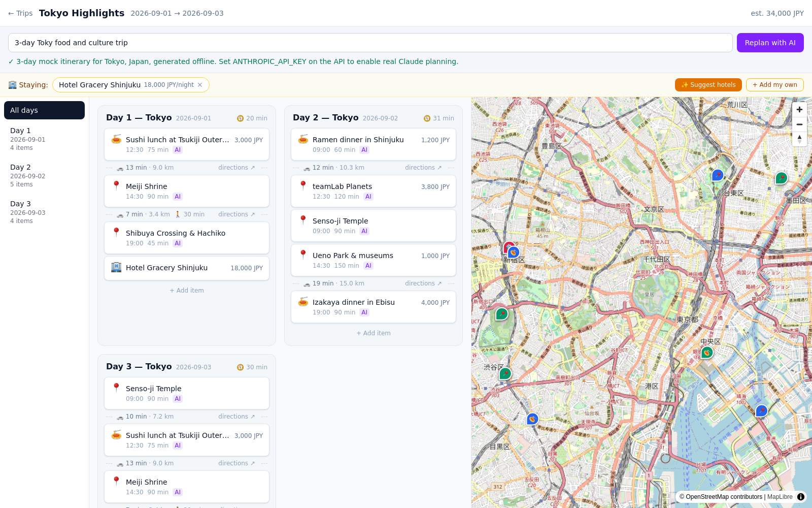Remove Hotel Gracery Shinjuku stay chip
Image resolution: width=812 pixels, height=508 pixels.
[x=200, y=85]
